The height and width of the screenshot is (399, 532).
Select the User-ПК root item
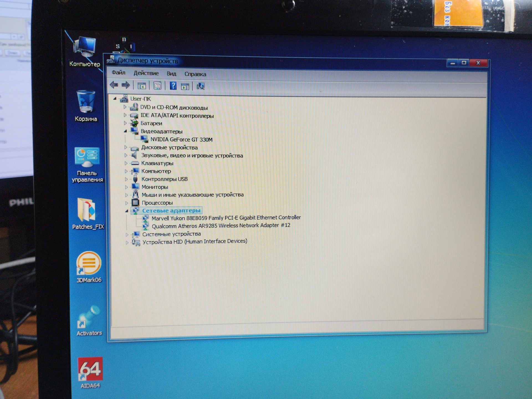click(x=140, y=99)
